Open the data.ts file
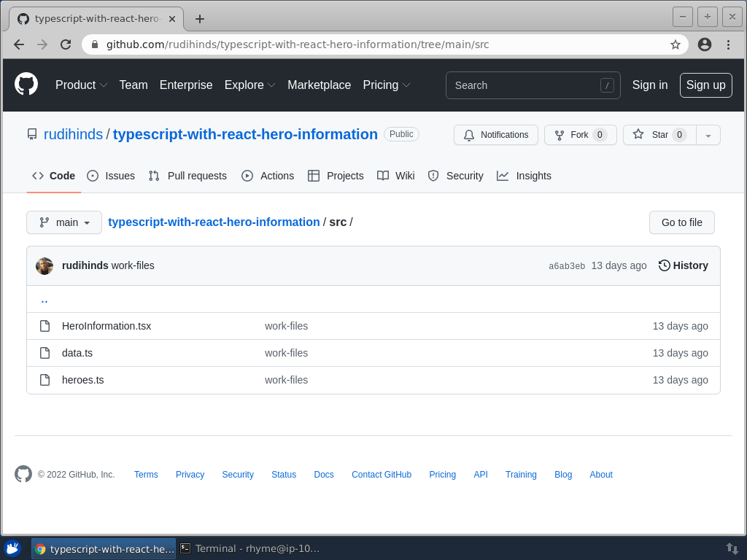Screen dimensions: 747x560 tap(77, 353)
